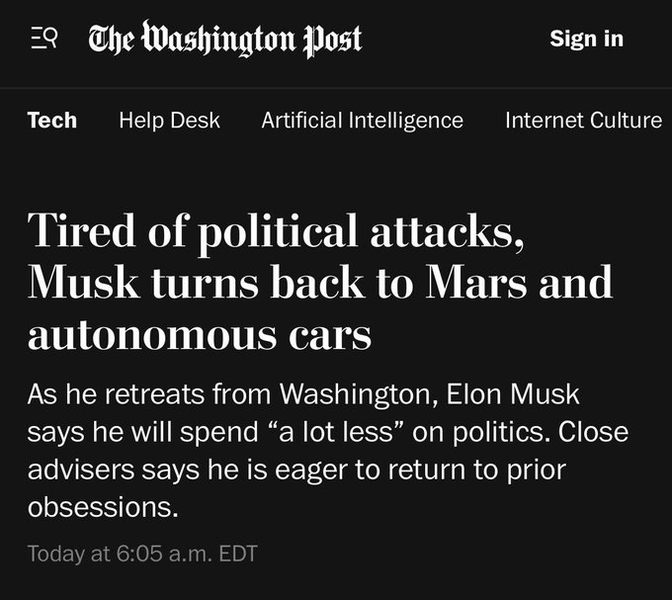The height and width of the screenshot is (600, 672).
Task: Click 'Tired of political attacks' headline text
Action: (275, 231)
